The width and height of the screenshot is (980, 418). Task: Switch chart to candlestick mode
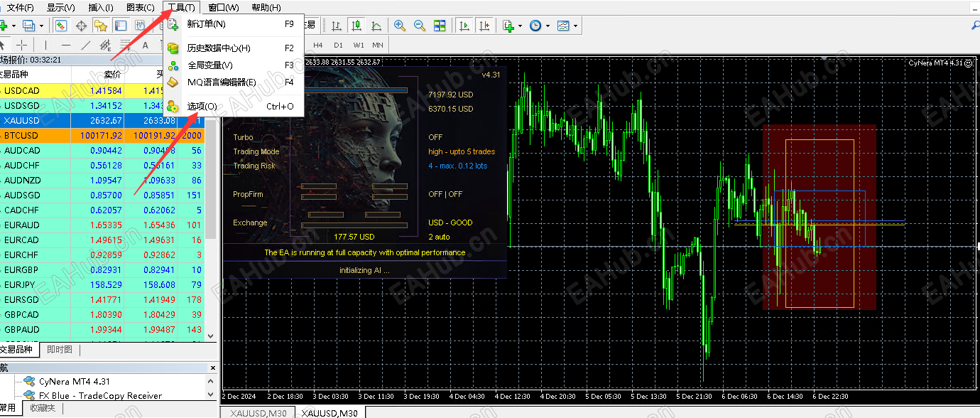pos(356,26)
